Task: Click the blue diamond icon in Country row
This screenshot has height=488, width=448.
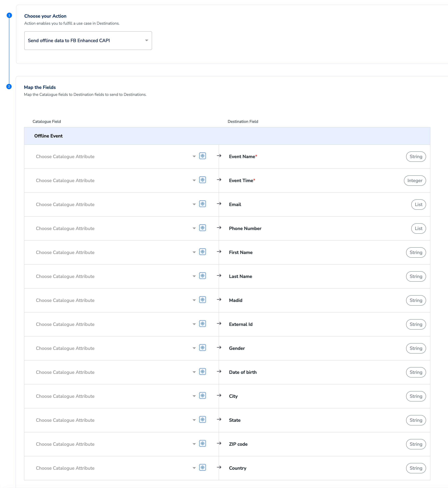Action: [202, 467]
